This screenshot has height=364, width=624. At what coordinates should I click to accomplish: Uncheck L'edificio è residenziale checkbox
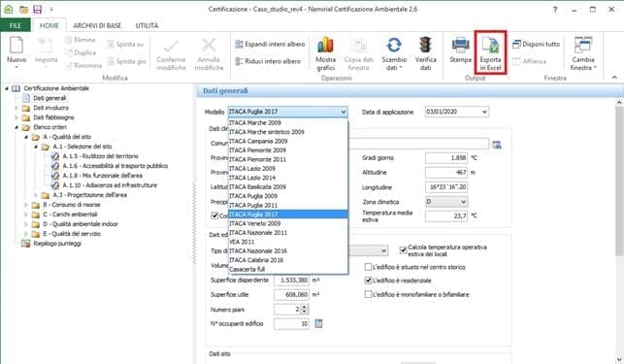(x=368, y=281)
